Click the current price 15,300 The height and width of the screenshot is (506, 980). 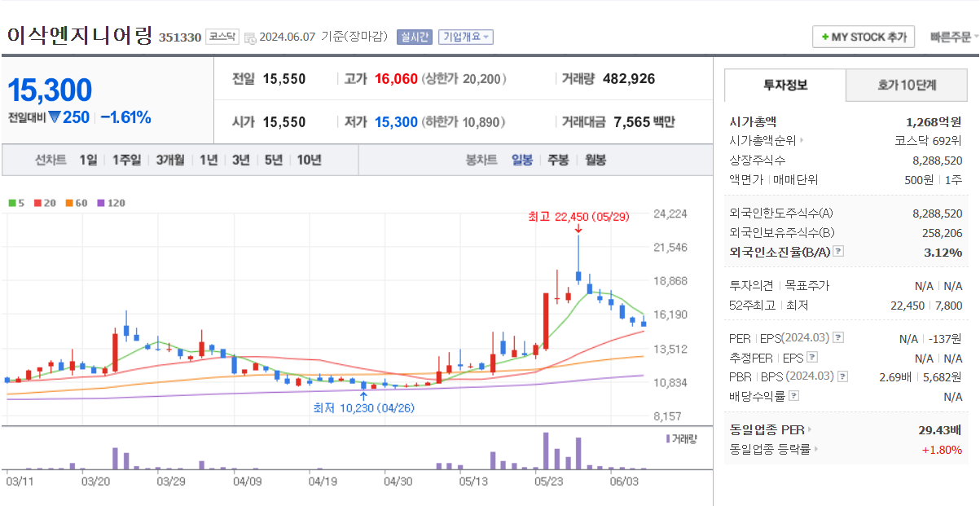click(x=50, y=91)
